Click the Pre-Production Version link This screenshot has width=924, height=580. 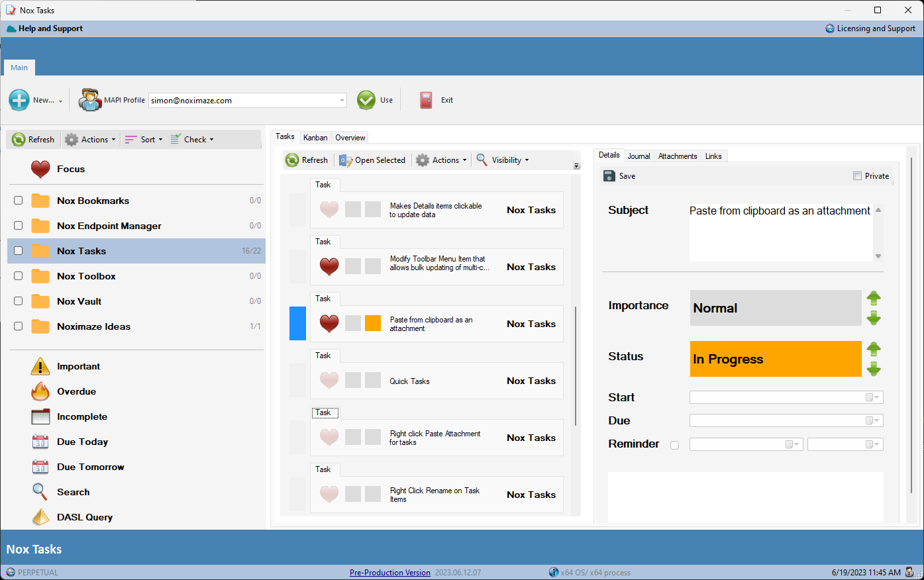click(390, 573)
